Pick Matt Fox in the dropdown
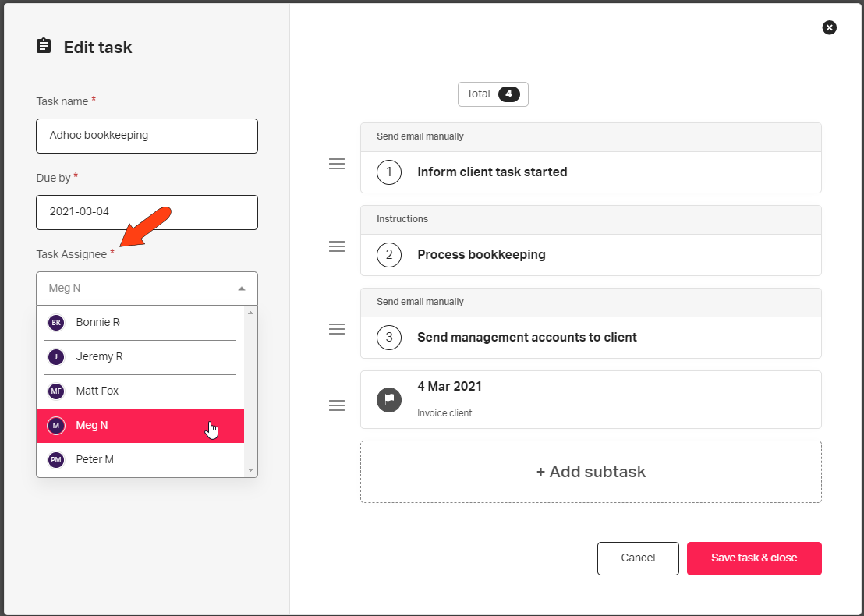 coord(140,391)
